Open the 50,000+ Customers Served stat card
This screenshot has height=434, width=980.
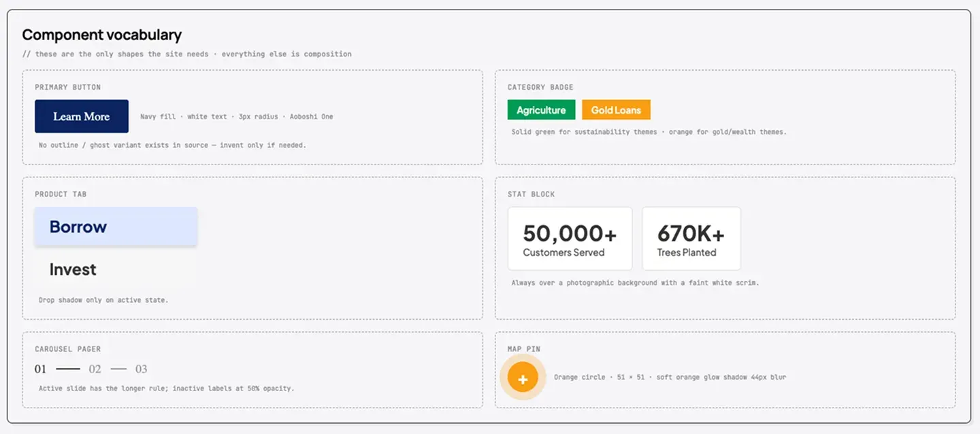(570, 239)
